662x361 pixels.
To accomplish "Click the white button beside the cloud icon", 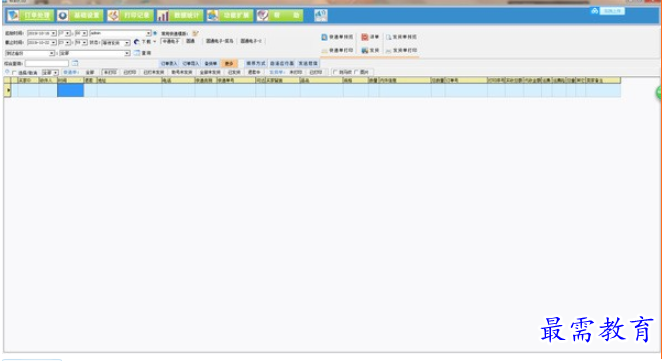I will click(612, 11).
